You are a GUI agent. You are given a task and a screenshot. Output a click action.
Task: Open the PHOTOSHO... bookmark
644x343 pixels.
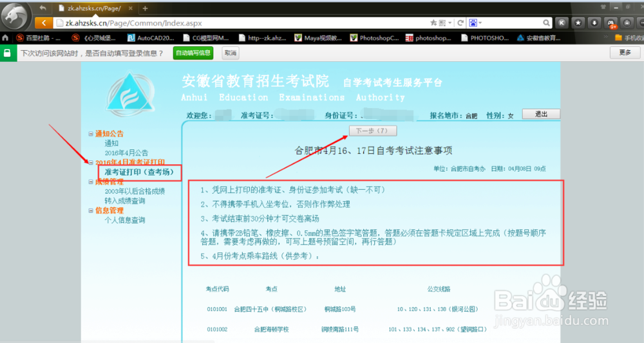tap(485, 38)
